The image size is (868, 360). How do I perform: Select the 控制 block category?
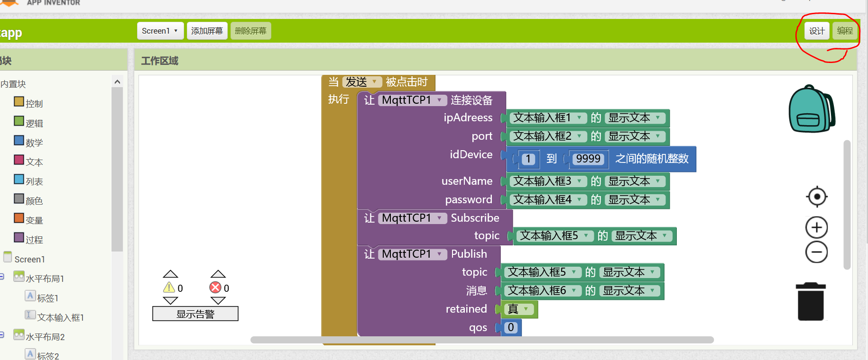click(x=28, y=103)
